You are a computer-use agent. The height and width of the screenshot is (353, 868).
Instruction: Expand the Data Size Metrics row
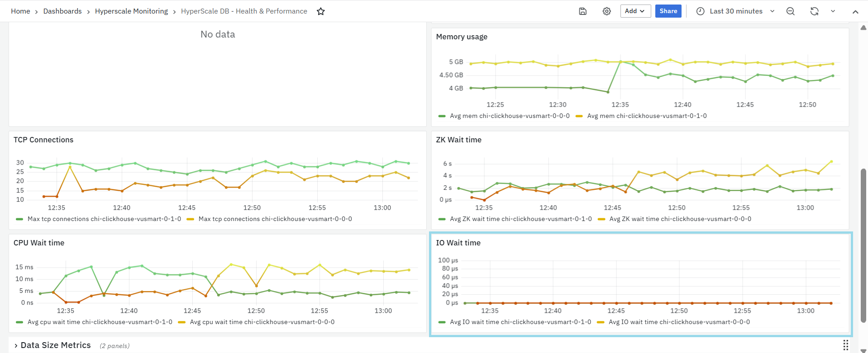click(x=56, y=345)
